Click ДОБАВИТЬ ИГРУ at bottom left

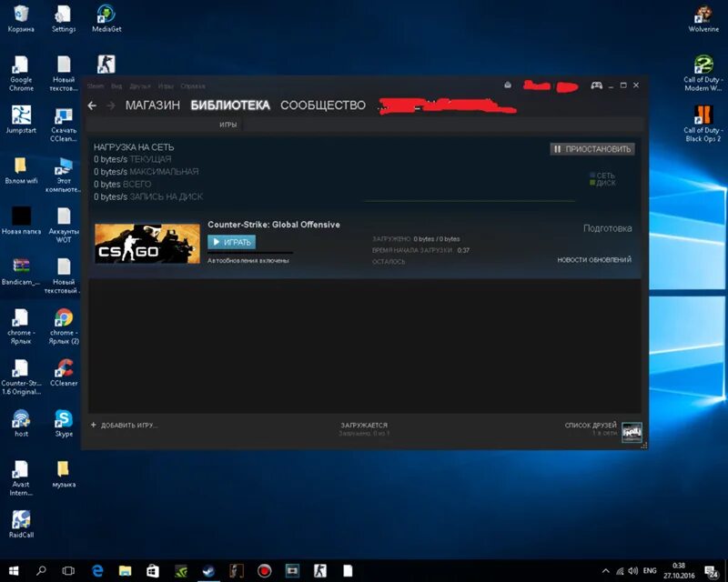124,425
